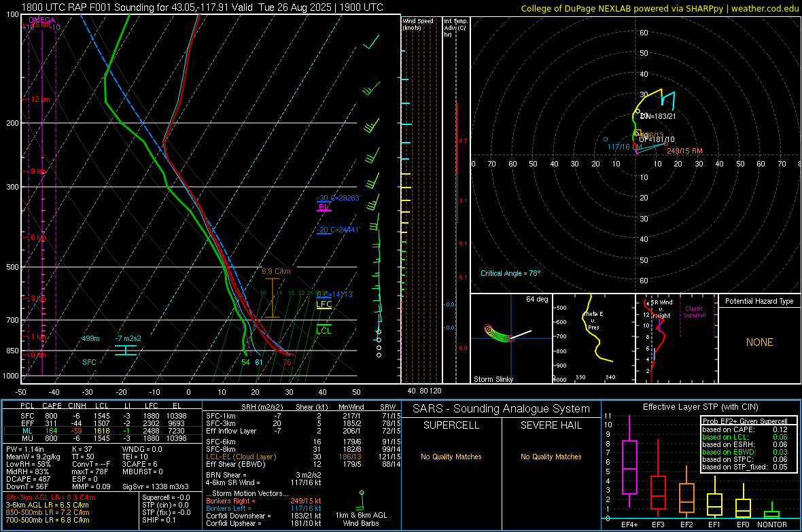The width and height of the screenshot is (802, 532).
Task: Click the LCL-EL (Cloud Layer) row
Action: [303, 457]
